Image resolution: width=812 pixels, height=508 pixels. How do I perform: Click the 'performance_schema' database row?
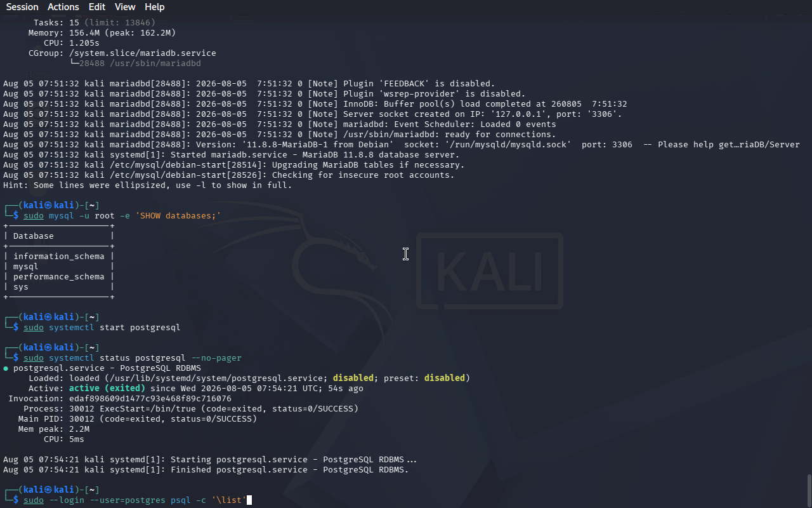coord(59,277)
